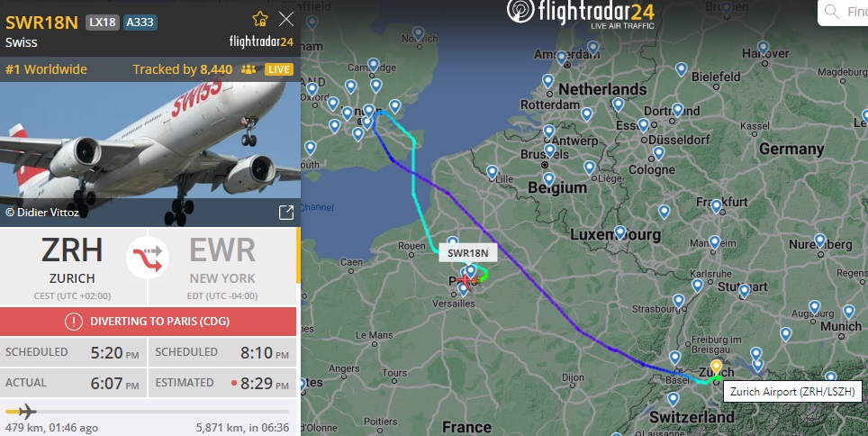This screenshot has height=436, width=868.
Task: Select the LX18 flight number badge
Action: (x=103, y=23)
